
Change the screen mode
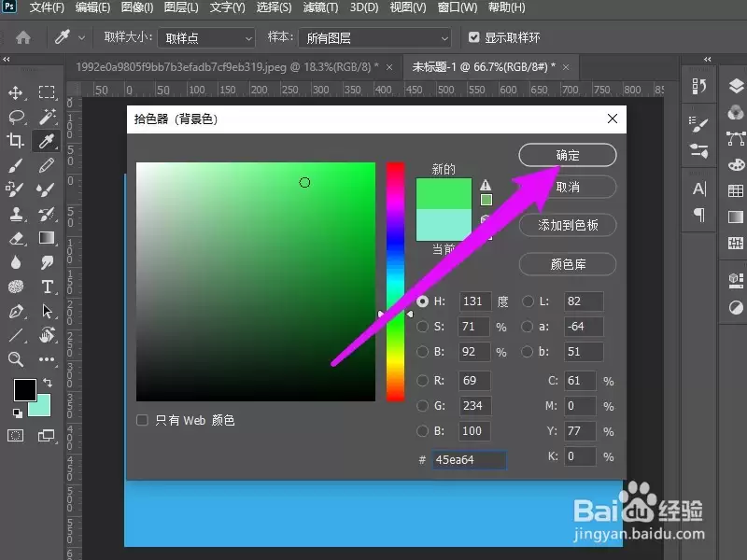click(46, 435)
